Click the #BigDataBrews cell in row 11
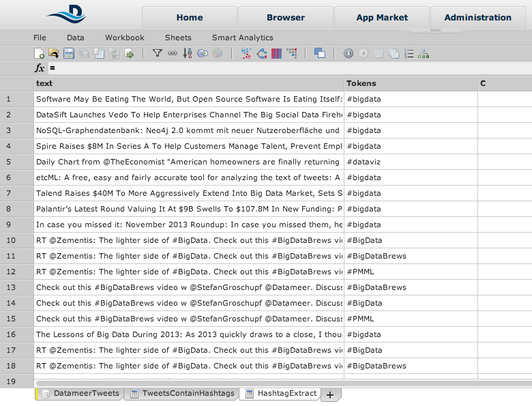 [411, 257]
